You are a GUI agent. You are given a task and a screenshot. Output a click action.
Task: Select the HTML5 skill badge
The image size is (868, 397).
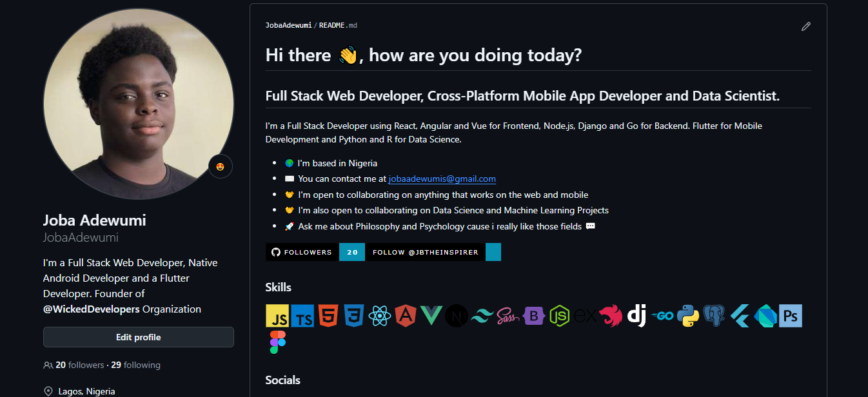(328, 316)
